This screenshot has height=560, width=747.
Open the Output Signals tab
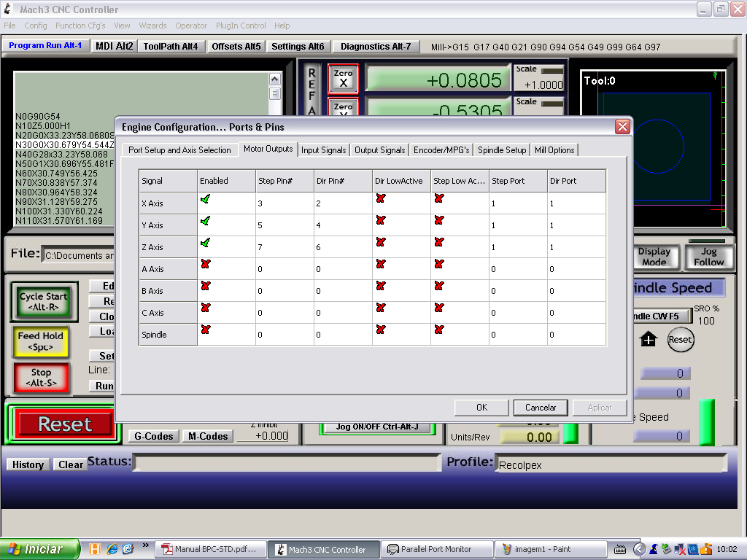pyautogui.click(x=379, y=150)
